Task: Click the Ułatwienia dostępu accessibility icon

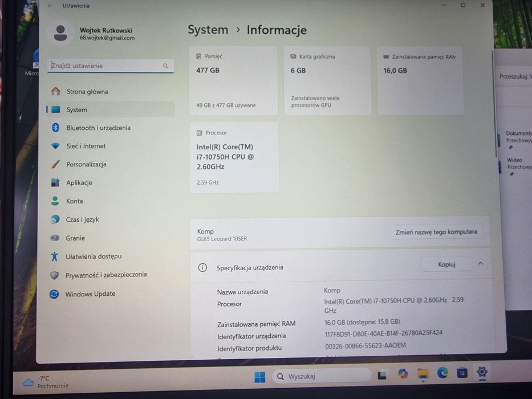Action: tap(54, 256)
